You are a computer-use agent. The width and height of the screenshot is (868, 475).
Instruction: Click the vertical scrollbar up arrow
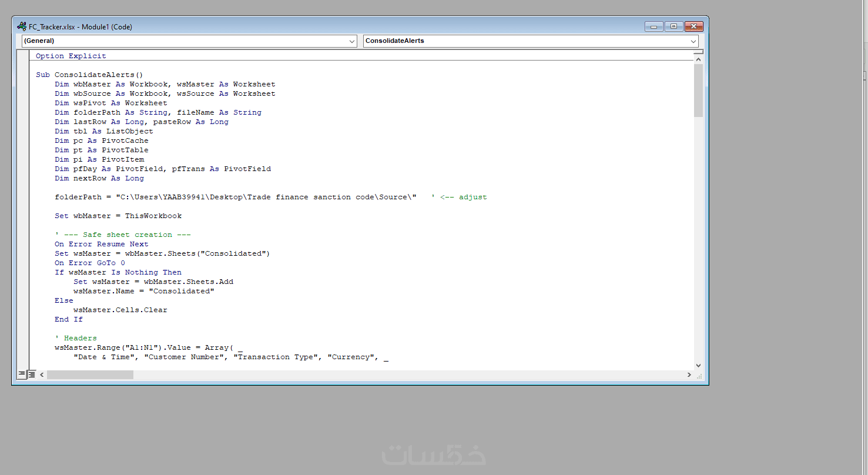pyautogui.click(x=698, y=59)
